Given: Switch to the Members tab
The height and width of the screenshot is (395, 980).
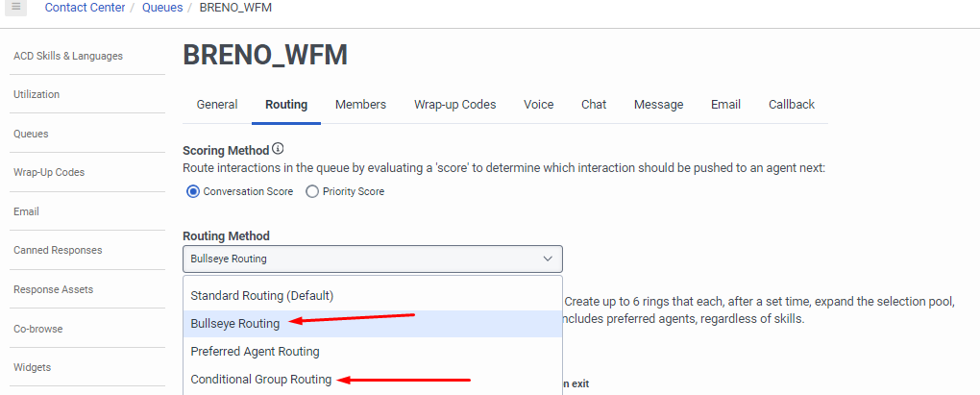Looking at the screenshot, I should (360, 105).
